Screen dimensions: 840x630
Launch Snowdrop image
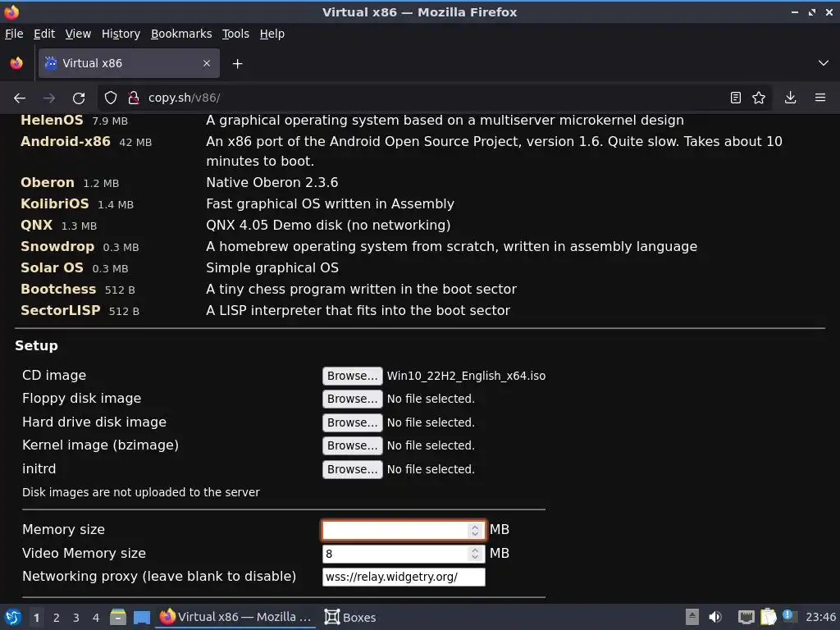tap(57, 246)
